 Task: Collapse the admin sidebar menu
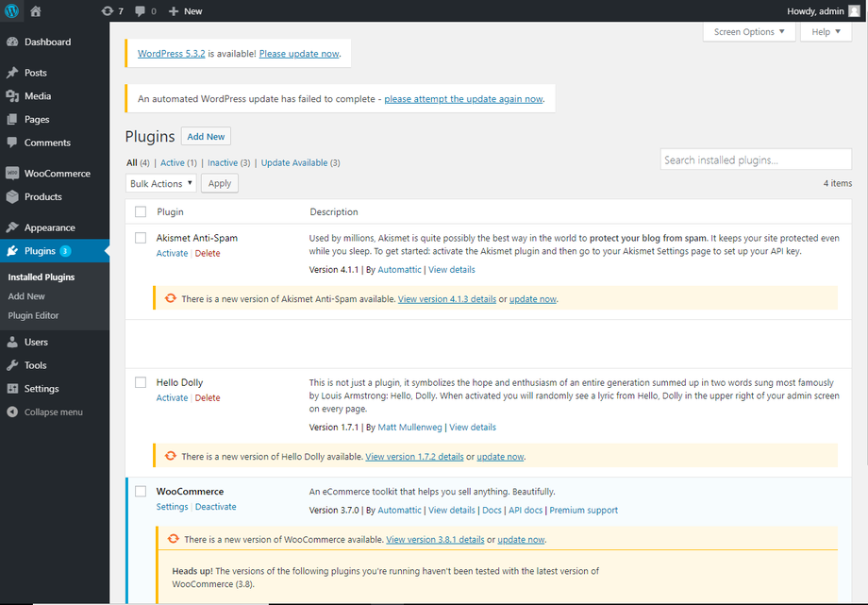coord(53,412)
